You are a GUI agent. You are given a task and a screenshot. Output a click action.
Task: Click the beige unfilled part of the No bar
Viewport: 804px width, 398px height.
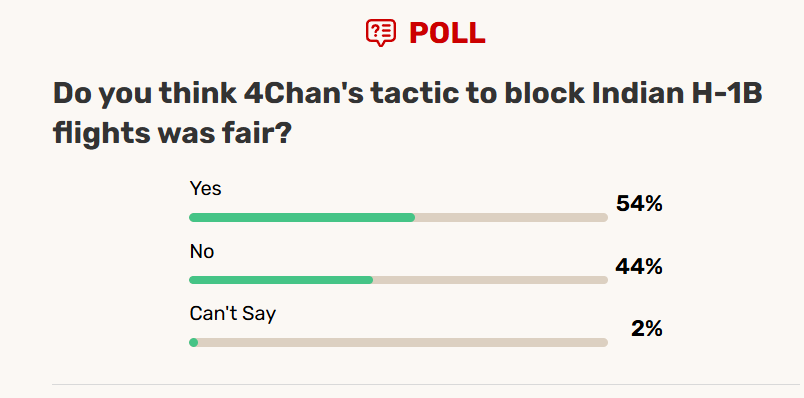[x=491, y=280]
